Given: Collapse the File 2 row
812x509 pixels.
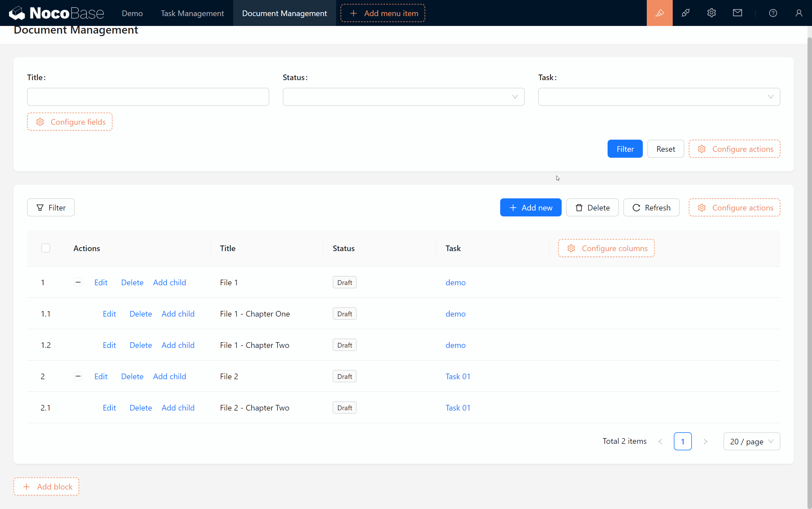Looking at the screenshot, I should click(x=78, y=376).
